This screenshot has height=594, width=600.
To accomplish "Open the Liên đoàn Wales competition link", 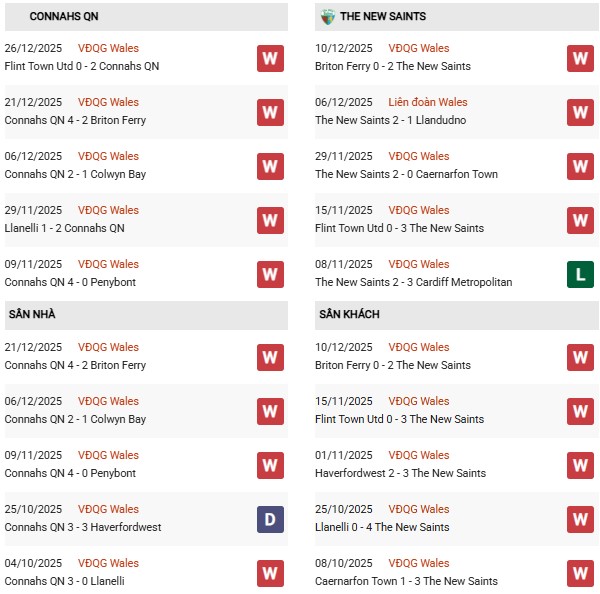I will tap(426, 102).
